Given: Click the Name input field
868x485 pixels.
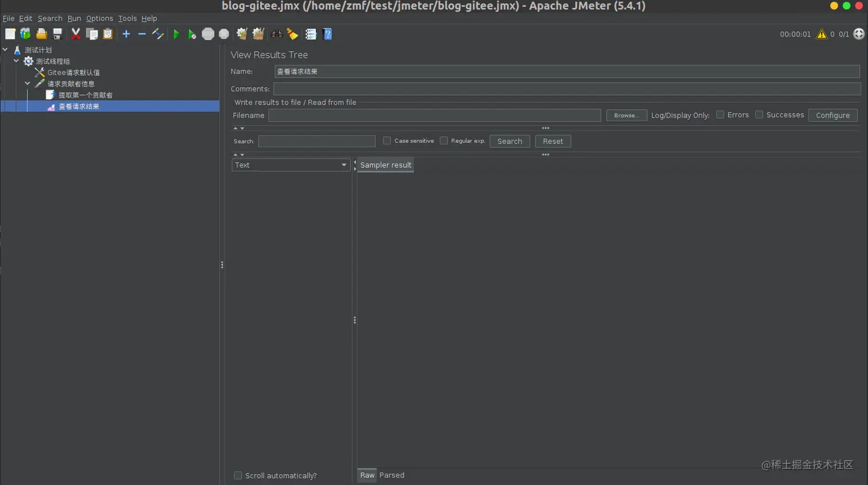Looking at the screenshot, I should tap(567, 71).
